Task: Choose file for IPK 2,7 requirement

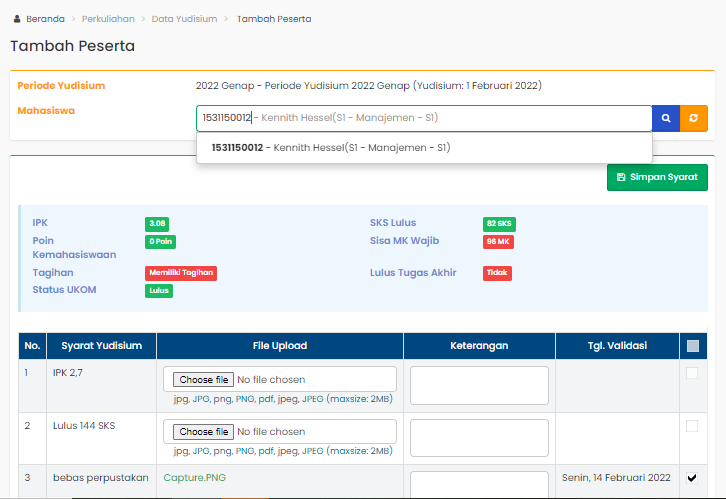Action: 204,380
